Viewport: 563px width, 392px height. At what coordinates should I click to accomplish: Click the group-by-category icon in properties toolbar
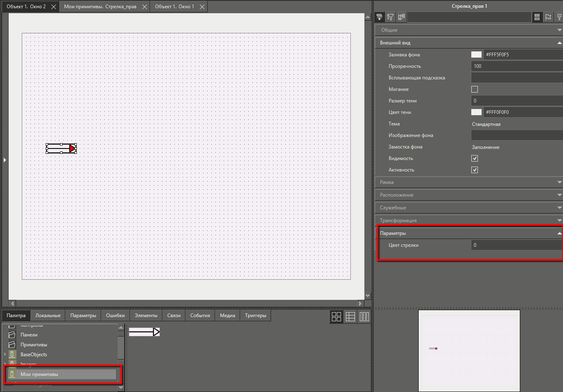[379, 17]
